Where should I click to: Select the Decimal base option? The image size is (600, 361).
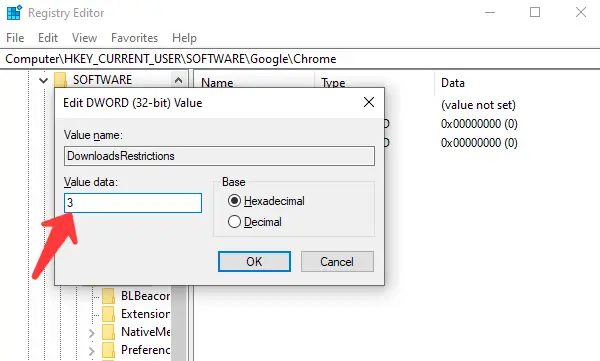point(254,222)
